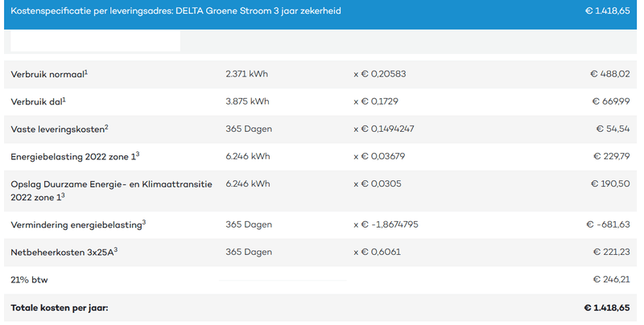Click the Vermindering energiebelasting label

tap(75, 224)
